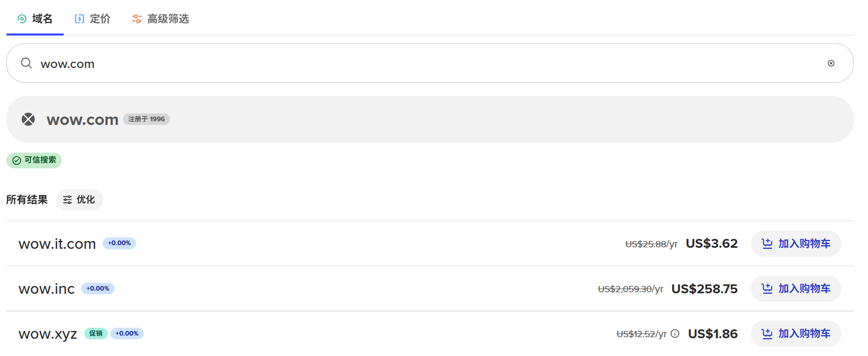Click the 定价 tab price icon

tap(80, 19)
